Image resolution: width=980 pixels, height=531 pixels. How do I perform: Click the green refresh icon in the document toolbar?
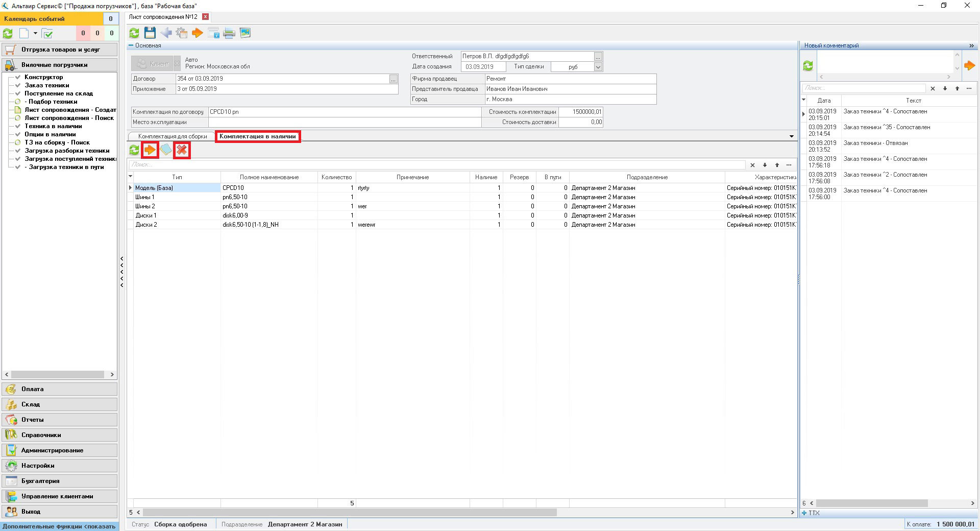(134, 33)
